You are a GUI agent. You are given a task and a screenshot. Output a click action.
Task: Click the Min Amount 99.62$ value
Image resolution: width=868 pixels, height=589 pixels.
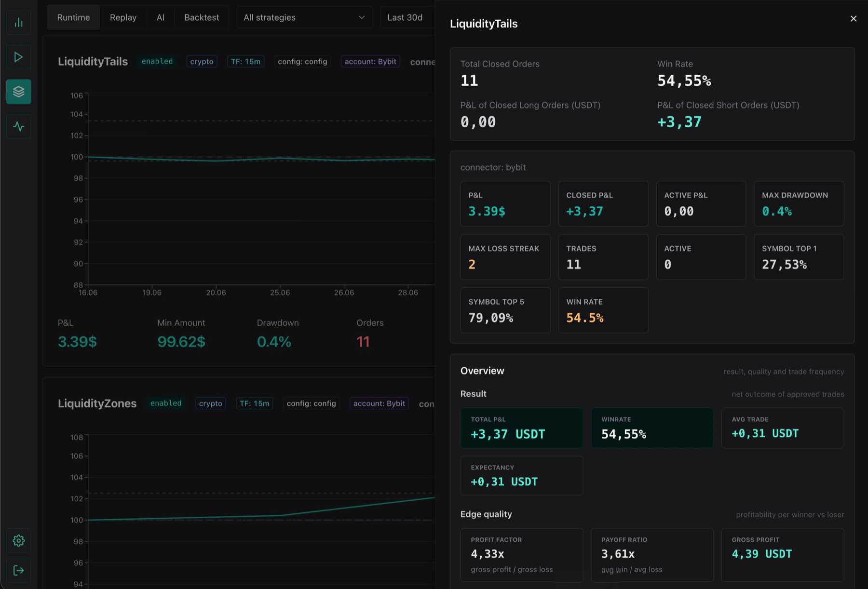pos(181,342)
